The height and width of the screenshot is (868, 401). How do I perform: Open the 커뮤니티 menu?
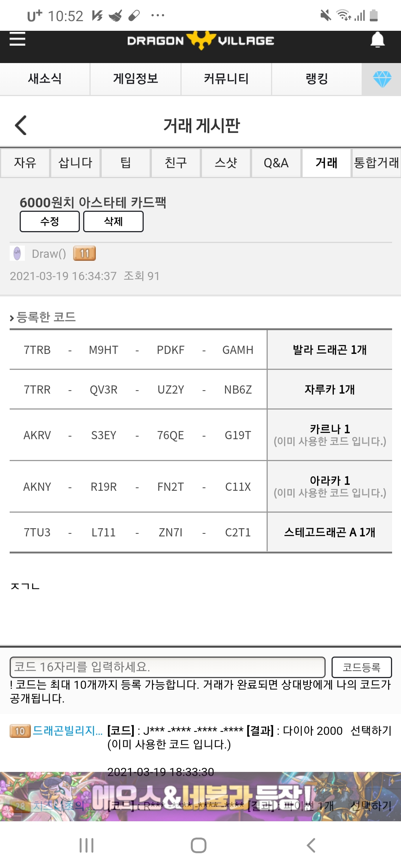pyautogui.click(x=226, y=79)
